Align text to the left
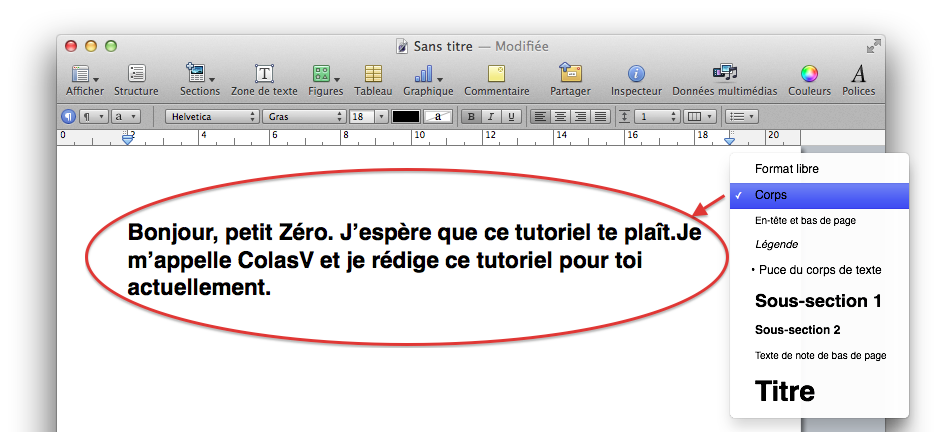942x432 pixels. tap(541, 117)
